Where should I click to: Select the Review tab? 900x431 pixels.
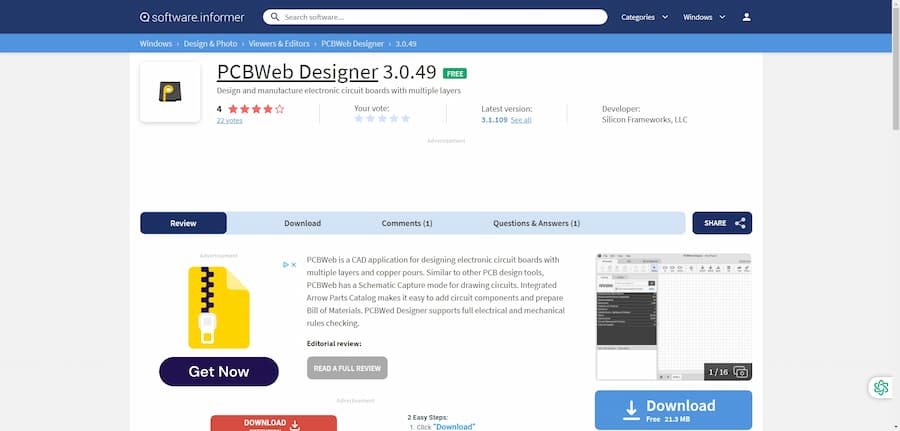(x=184, y=223)
